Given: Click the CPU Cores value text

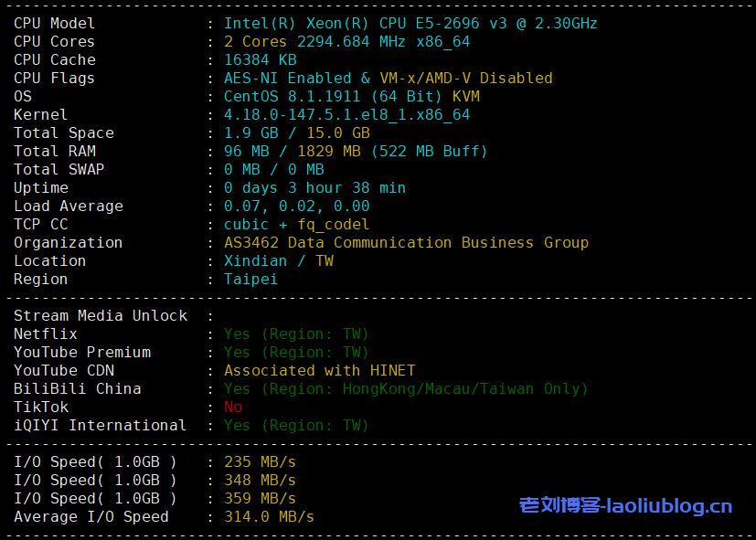Looking at the screenshot, I should coord(346,42).
